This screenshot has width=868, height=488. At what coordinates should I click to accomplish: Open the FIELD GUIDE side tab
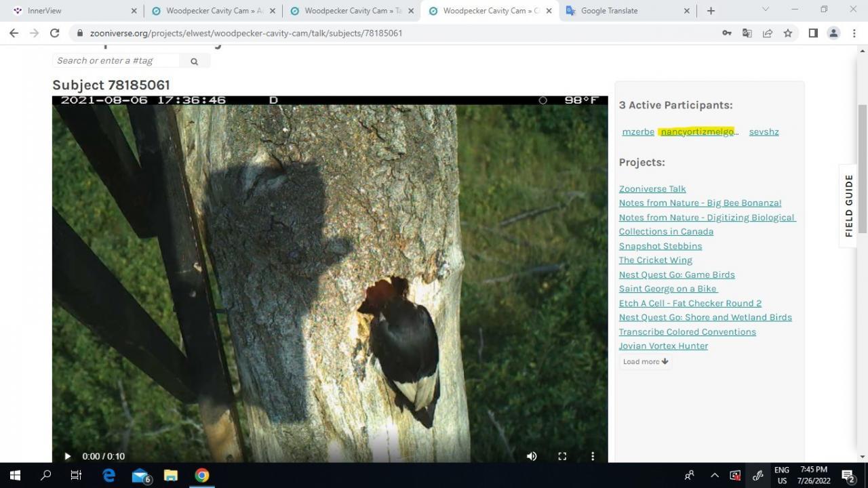pyautogui.click(x=848, y=205)
